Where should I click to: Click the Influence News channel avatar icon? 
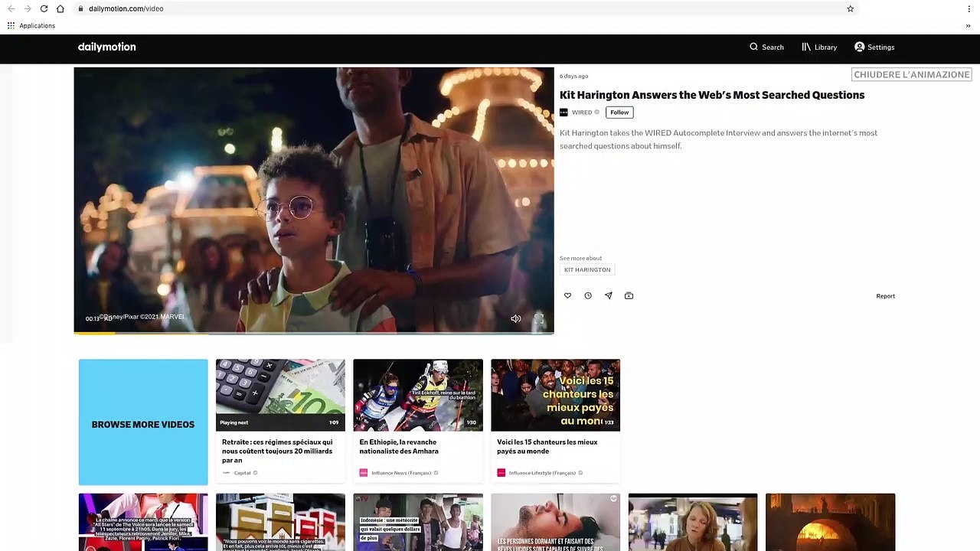[364, 473]
